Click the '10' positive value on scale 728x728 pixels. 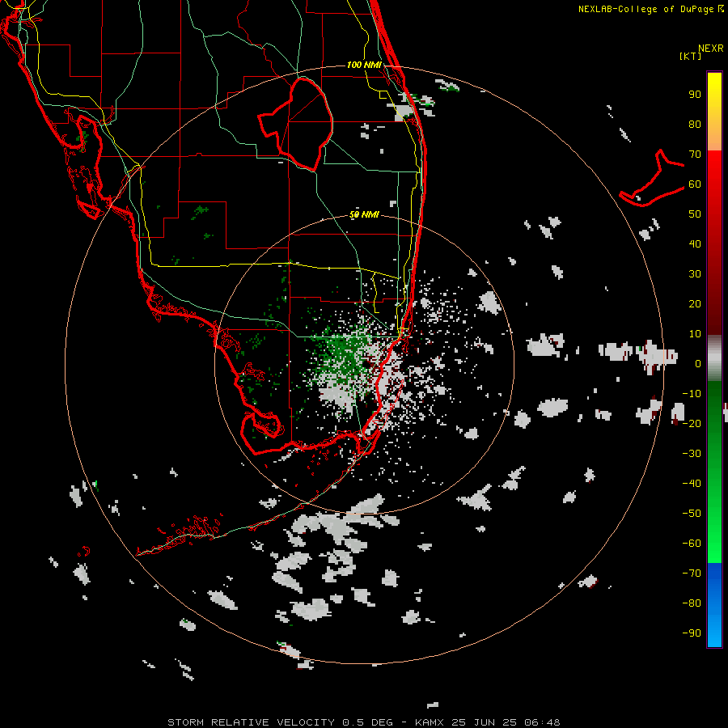695,334
